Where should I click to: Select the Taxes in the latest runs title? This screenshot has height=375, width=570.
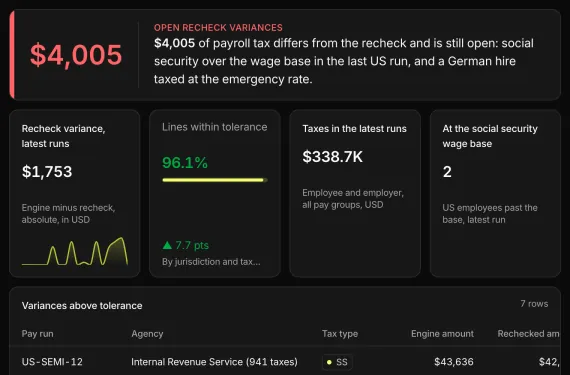coord(354,129)
